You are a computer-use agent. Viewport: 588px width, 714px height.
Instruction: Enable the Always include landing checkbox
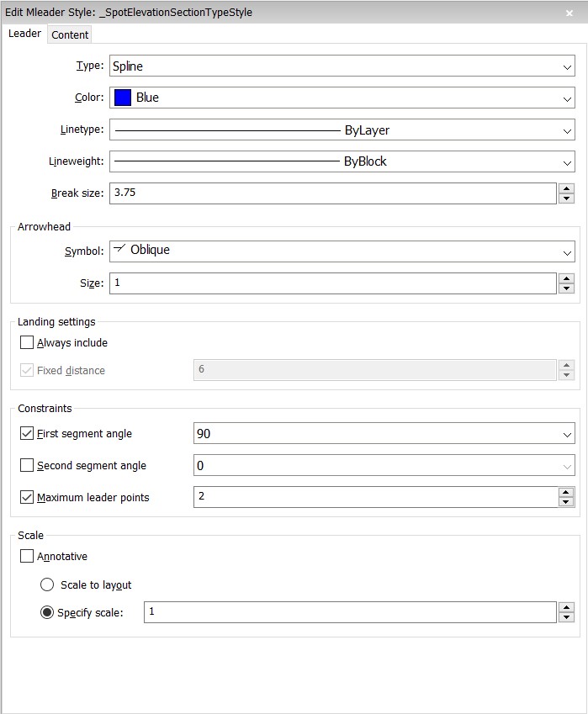27,342
